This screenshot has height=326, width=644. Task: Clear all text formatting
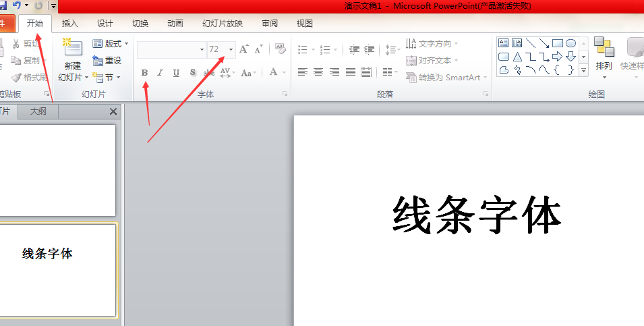tap(280, 49)
